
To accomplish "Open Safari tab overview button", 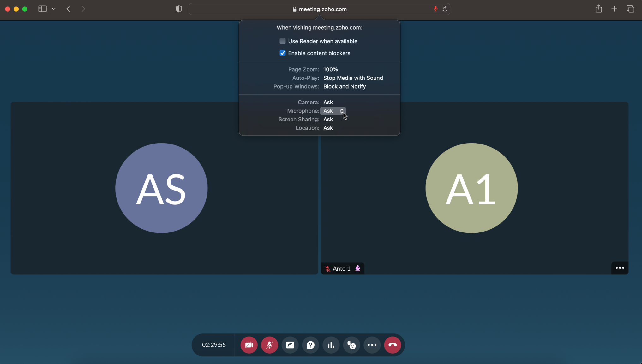I will [x=630, y=9].
